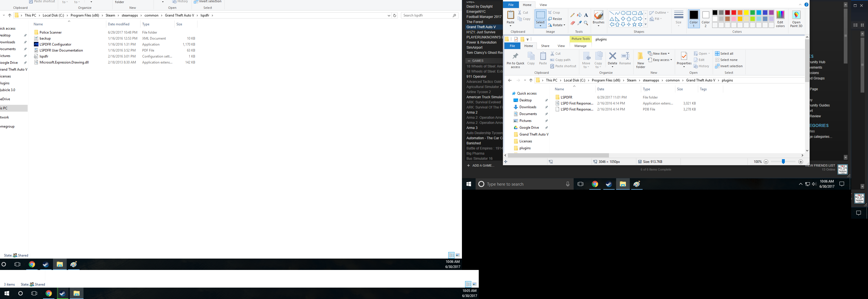Choose the Text tool in Paint
The image size is (868, 299).
586,15
